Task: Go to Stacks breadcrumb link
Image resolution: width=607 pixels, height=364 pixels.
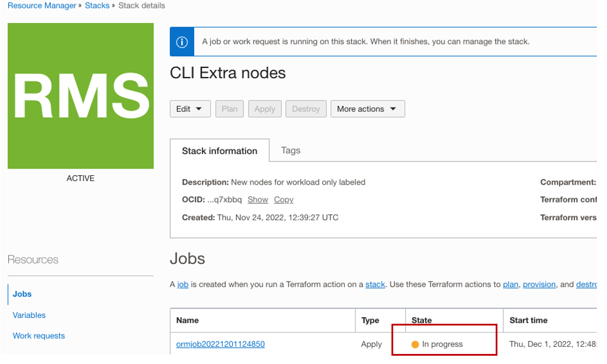Action: pyautogui.click(x=97, y=6)
